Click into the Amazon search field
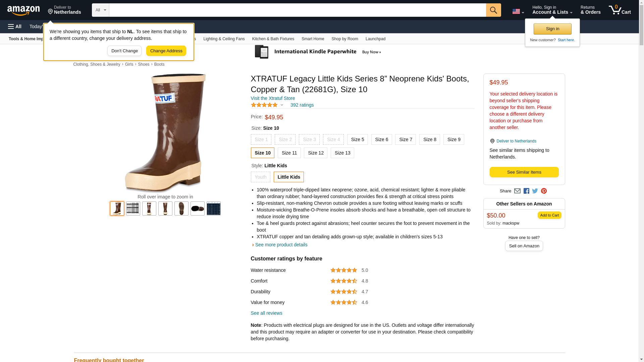The height and width of the screenshot is (362, 644). pos(297,10)
